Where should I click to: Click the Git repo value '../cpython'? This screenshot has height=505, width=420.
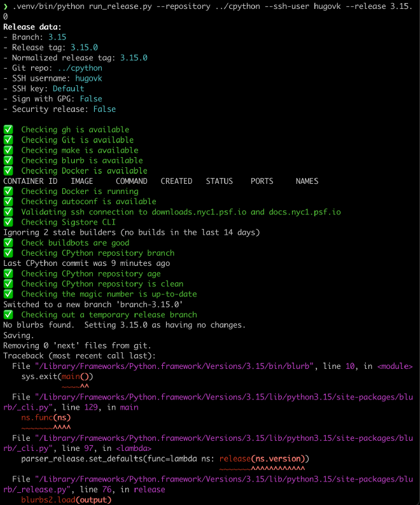80,68
